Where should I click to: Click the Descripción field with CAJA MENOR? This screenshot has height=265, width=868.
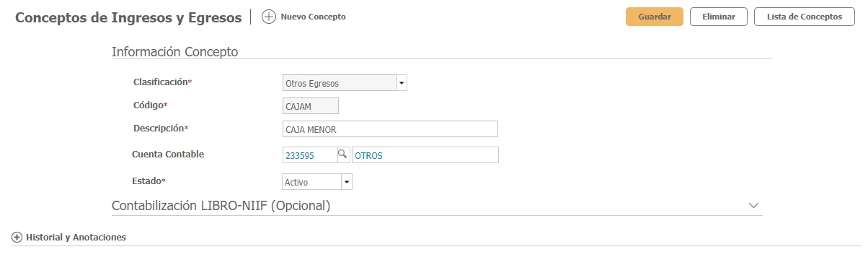390,129
